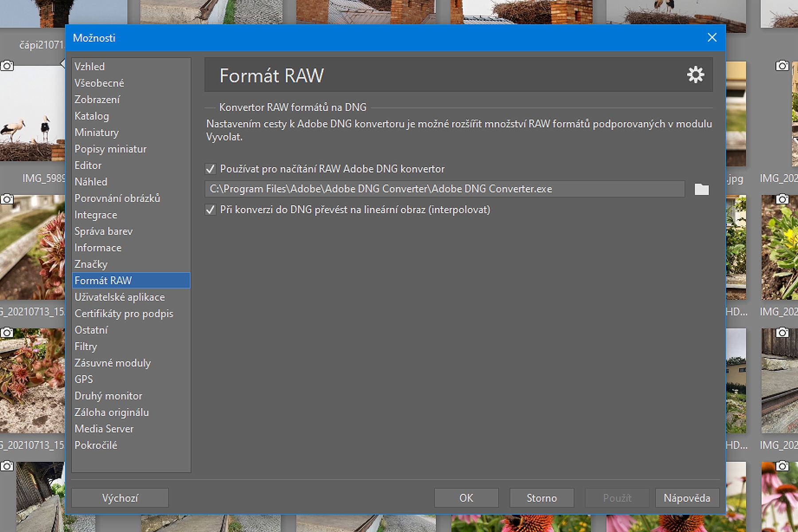
Task: Open help with Nápověda button
Action: tap(687, 498)
